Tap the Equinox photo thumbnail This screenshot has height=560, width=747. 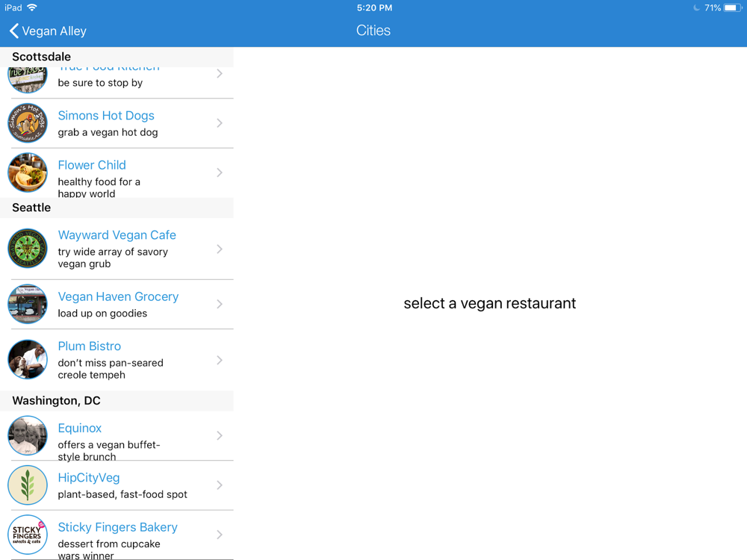coord(28,435)
